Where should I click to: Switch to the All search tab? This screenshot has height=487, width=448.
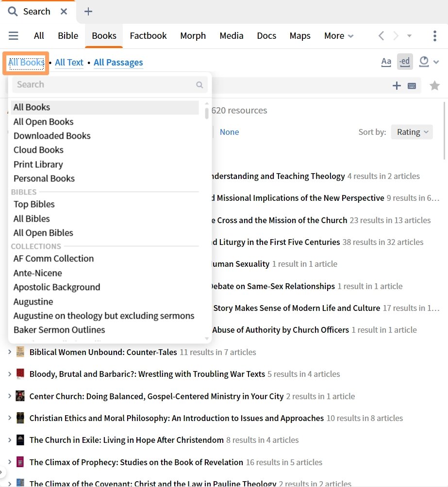[39, 36]
